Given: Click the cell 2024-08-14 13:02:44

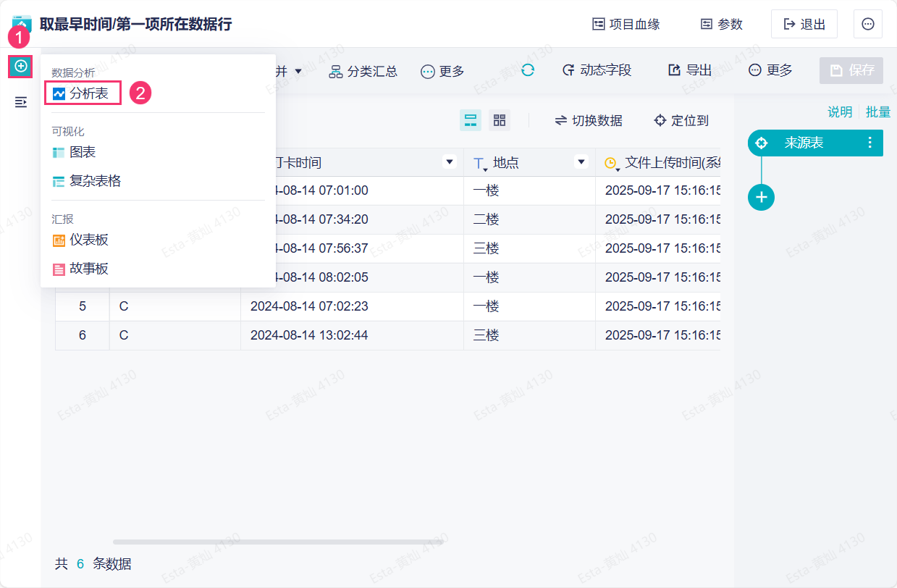Looking at the screenshot, I should click(352, 335).
